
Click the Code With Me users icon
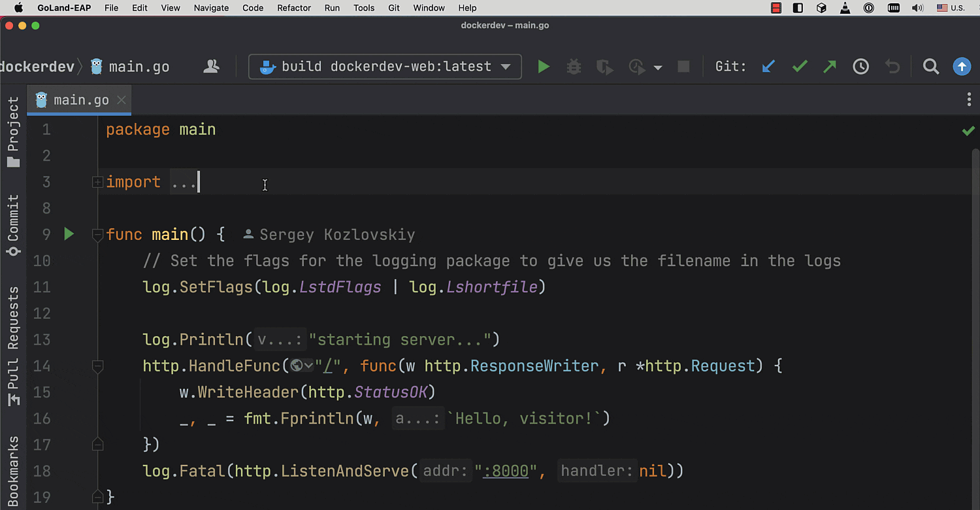click(211, 67)
